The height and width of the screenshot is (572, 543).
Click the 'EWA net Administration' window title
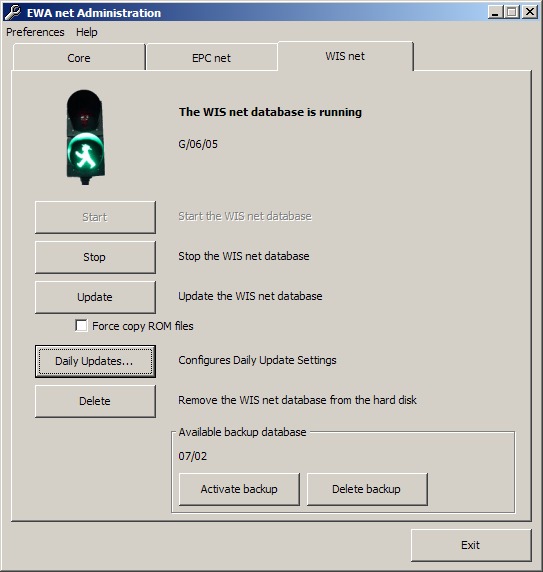coord(94,13)
